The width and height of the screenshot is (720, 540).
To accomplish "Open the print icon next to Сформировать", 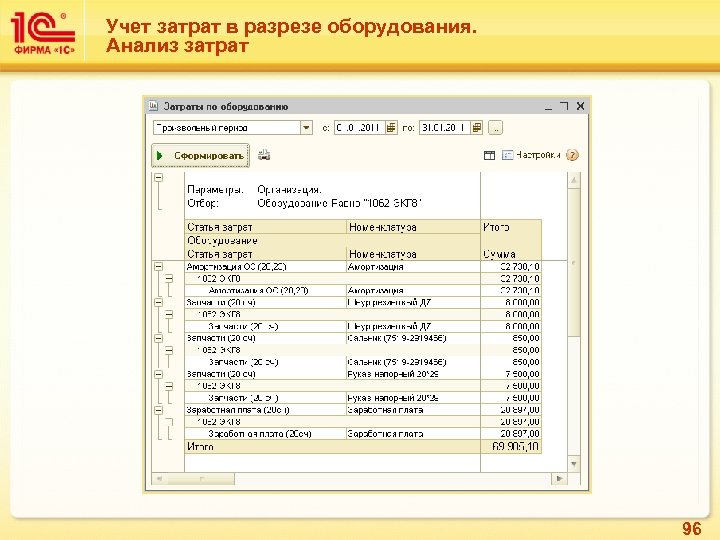I will [x=264, y=155].
